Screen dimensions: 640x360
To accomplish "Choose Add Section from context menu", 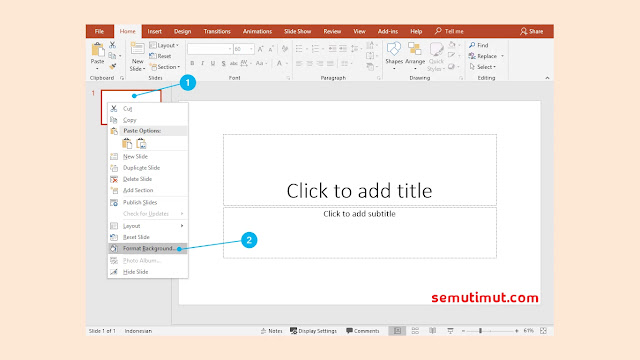I will 148,190.
